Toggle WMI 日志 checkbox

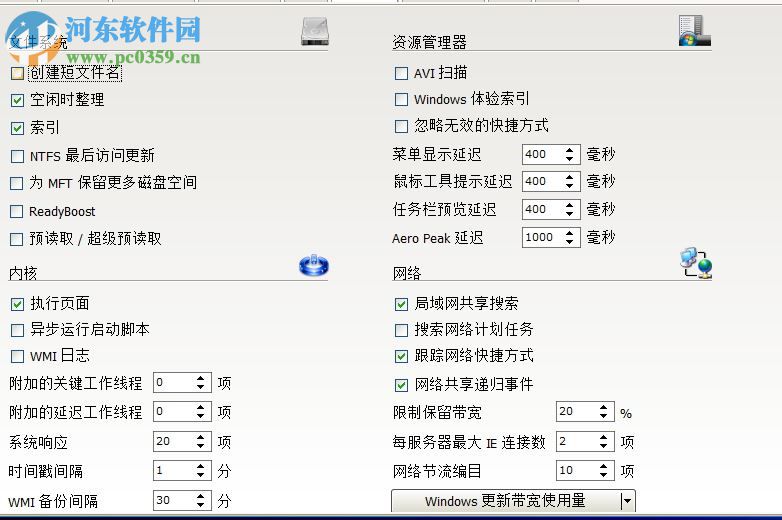[x=17, y=356]
